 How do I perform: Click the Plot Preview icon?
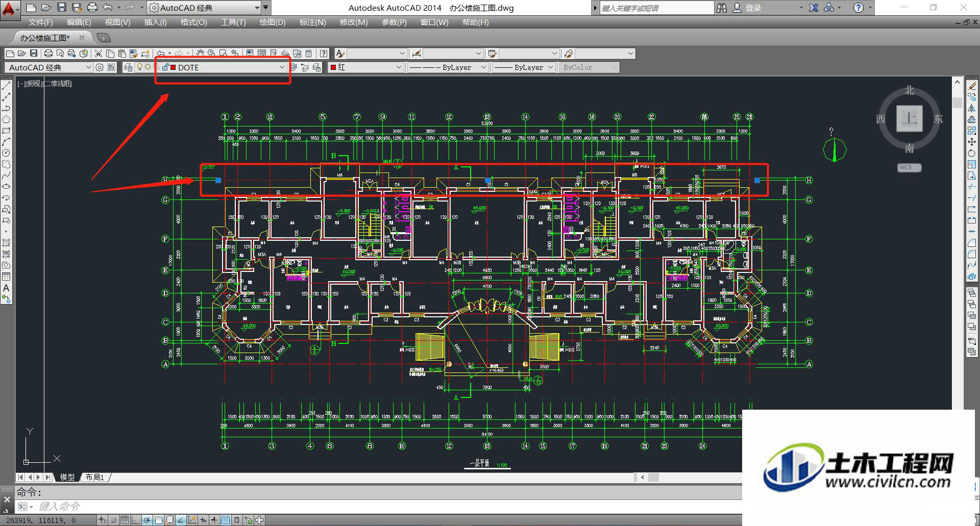[60, 53]
